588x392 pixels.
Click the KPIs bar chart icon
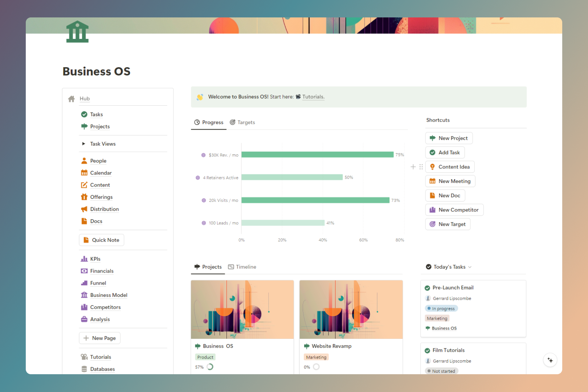tap(84, 258)
